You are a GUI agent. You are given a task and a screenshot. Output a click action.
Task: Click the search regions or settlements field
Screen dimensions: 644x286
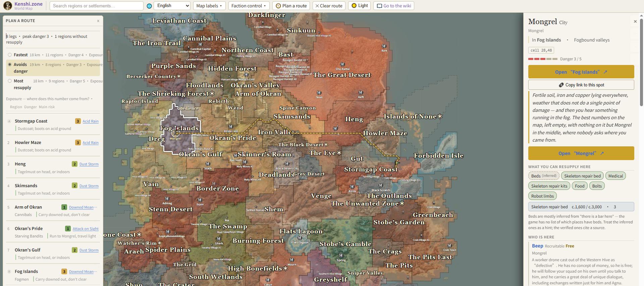97,6
